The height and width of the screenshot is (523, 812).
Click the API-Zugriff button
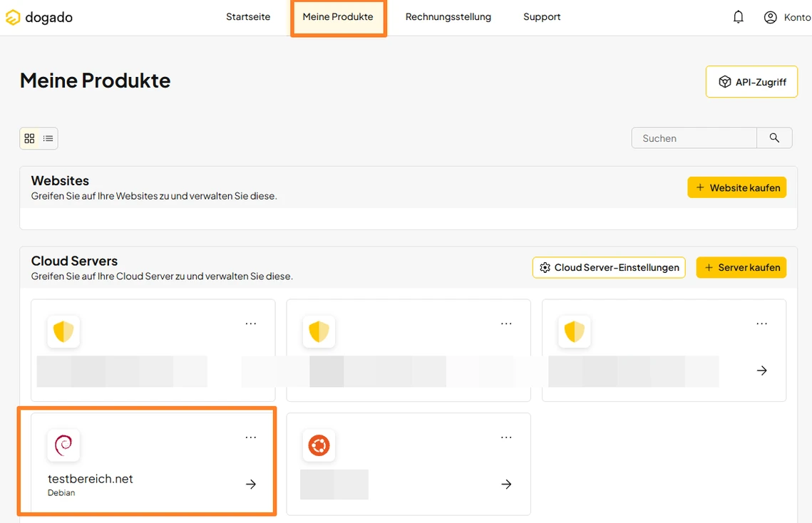(x=751, y=82)
